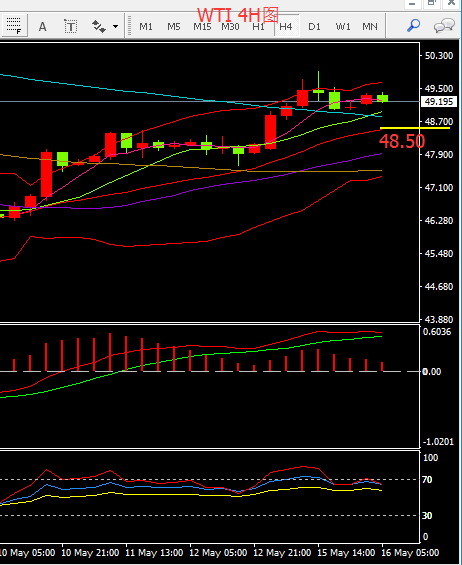Click the 11 May 13:00 time label
The width and height of the screenshot is (462, 565).
[154, 553]
